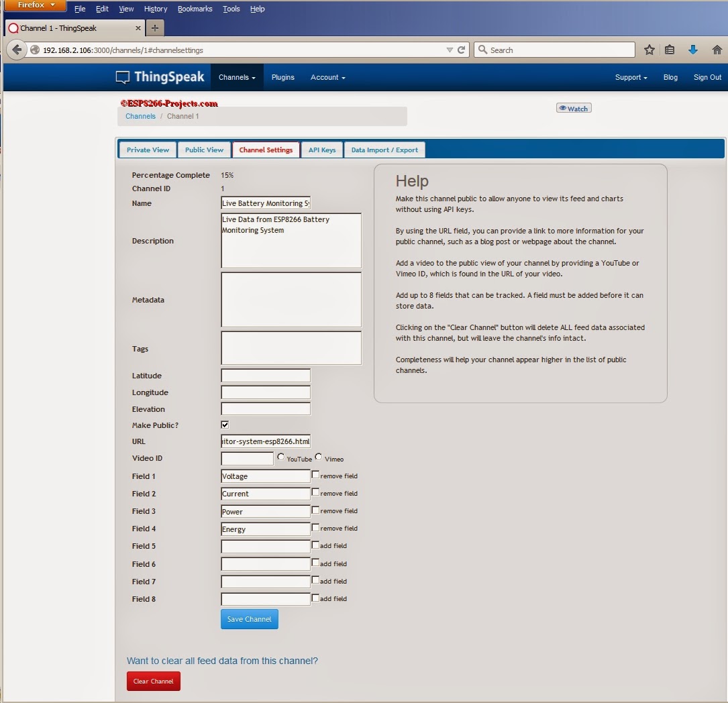This screenshot has height=703, width=728.
Task: Reload the page with the refresh icon
Action: 462,50
